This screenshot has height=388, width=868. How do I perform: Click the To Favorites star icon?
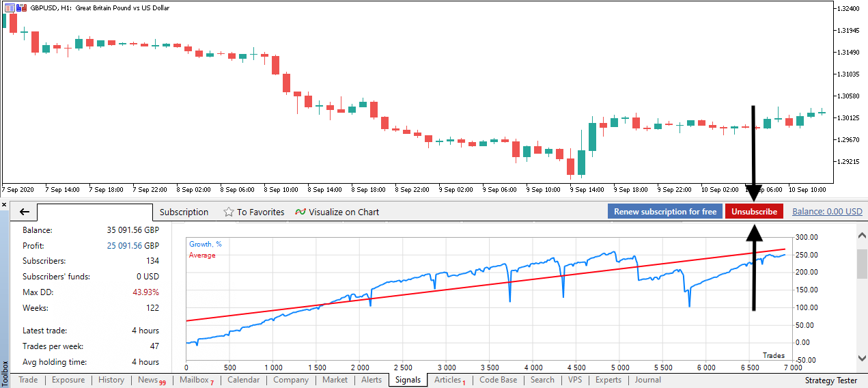[229, 212]
